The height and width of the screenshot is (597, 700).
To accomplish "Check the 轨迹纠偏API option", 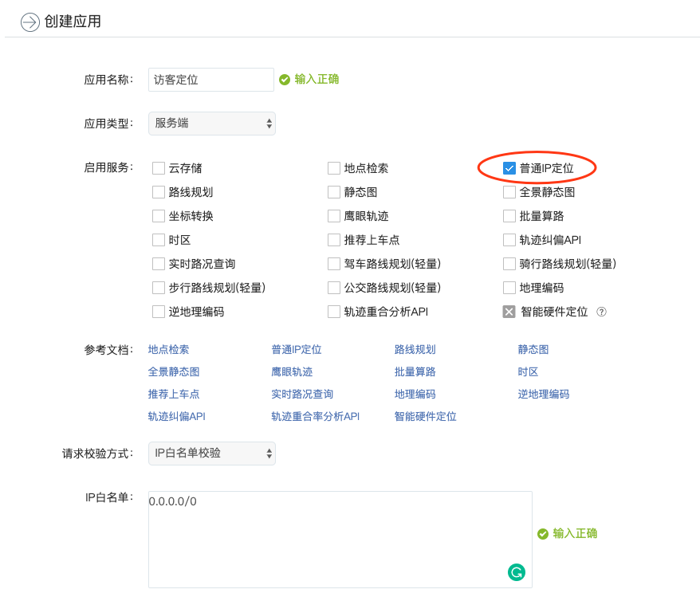I will click(509, 240).
